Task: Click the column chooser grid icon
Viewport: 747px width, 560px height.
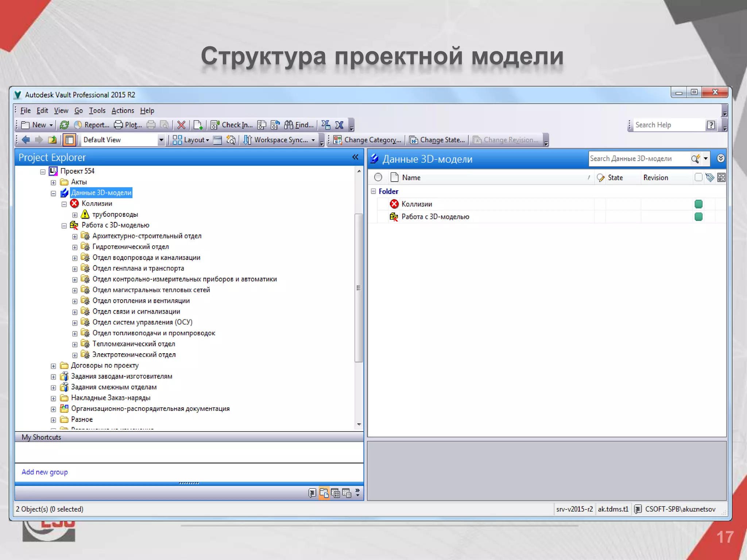Action: click(721, 178)
